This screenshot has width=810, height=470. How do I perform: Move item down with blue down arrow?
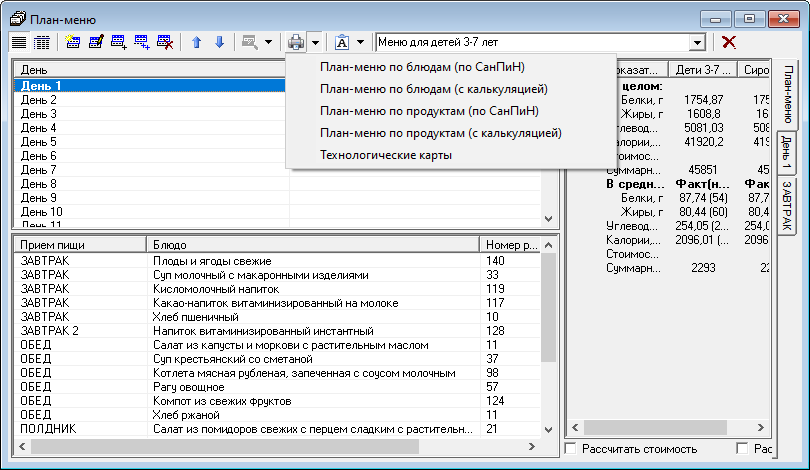click(219, 42)
